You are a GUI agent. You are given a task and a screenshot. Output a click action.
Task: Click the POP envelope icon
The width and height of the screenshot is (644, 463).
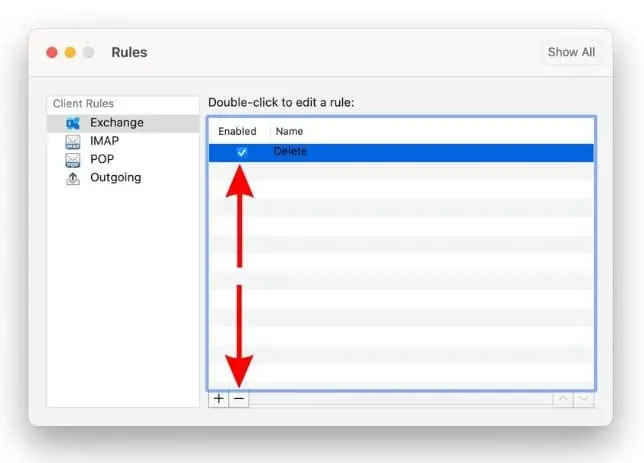[72, 159]
